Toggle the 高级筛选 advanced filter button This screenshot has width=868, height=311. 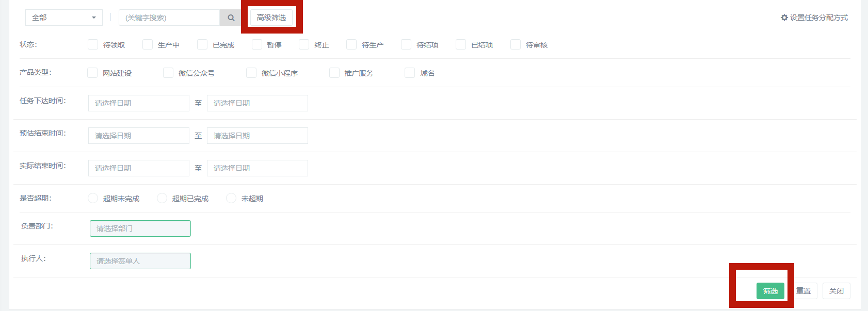tap(271, 18)
